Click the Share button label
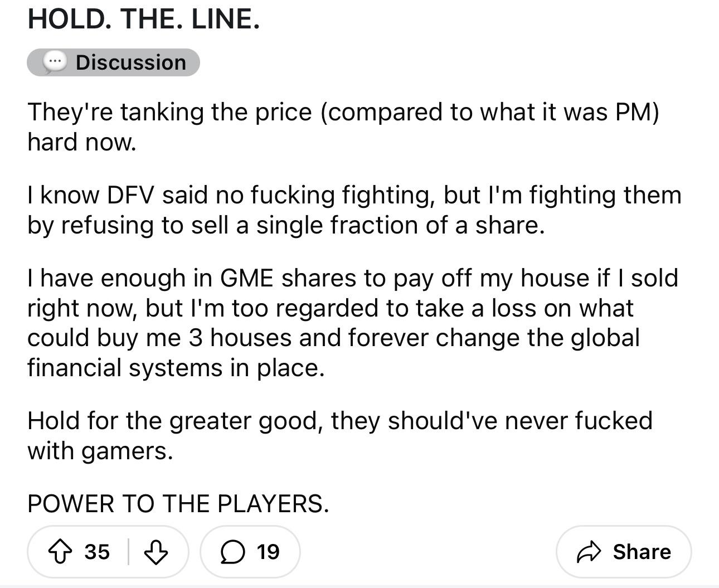This screenshot has width=719, height=588. pos(642,552)
